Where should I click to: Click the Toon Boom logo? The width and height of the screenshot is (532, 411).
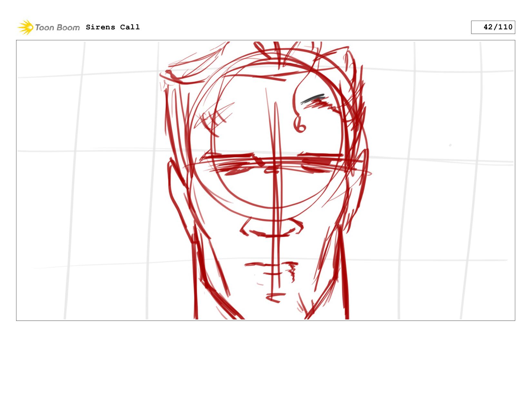(48, 27)
